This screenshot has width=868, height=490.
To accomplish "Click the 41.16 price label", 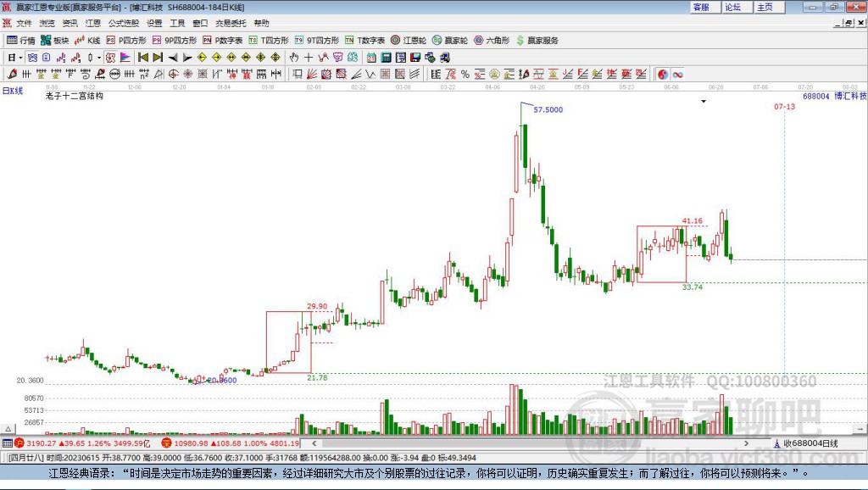I will click(x=692, y=221).
